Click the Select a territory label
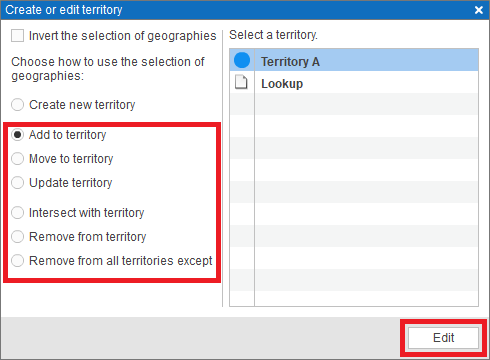 (273, 35)
